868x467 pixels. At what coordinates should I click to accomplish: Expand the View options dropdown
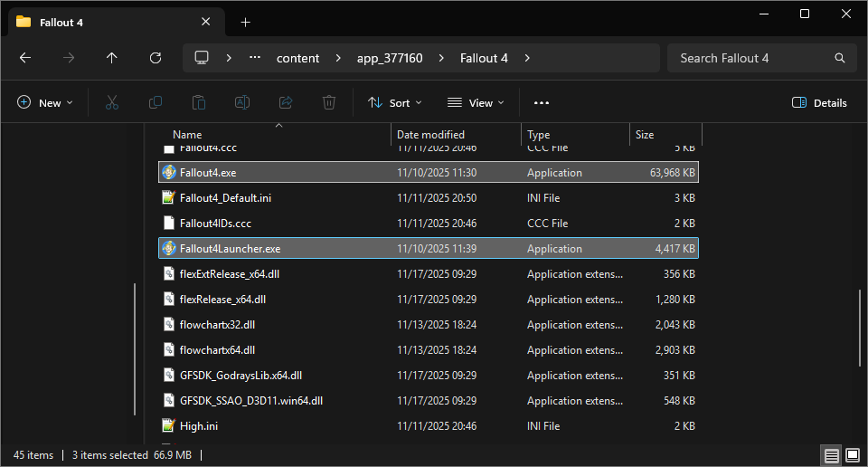coord(476,103)
